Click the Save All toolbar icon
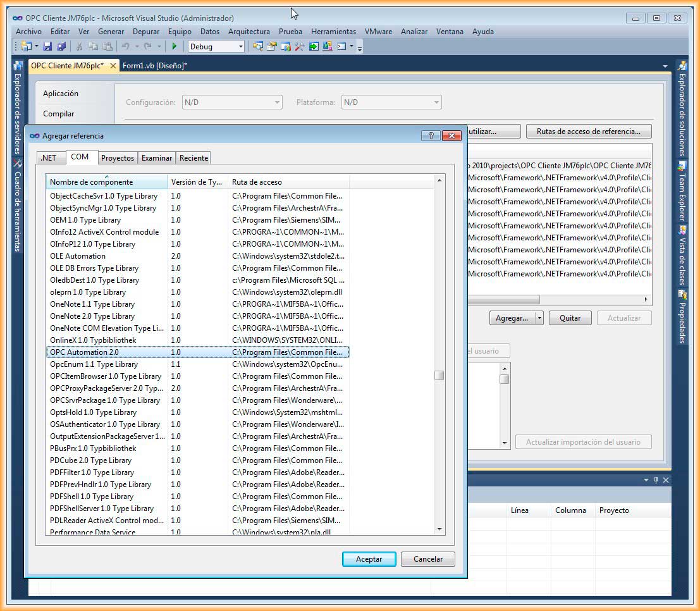The width and height of the screenshot is (700, 611). click(x=61, y=46)
